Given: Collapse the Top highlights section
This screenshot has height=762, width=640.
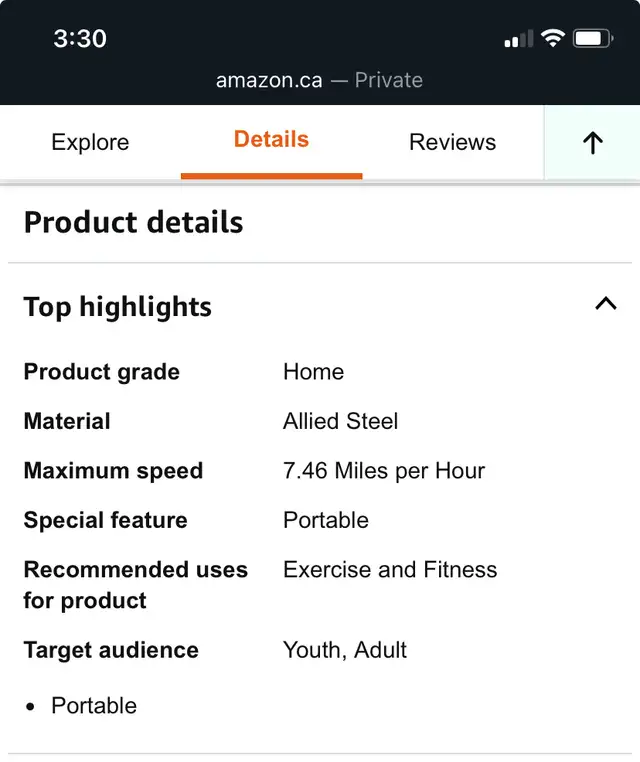Looking at the screenshot, I should point(606,304).
